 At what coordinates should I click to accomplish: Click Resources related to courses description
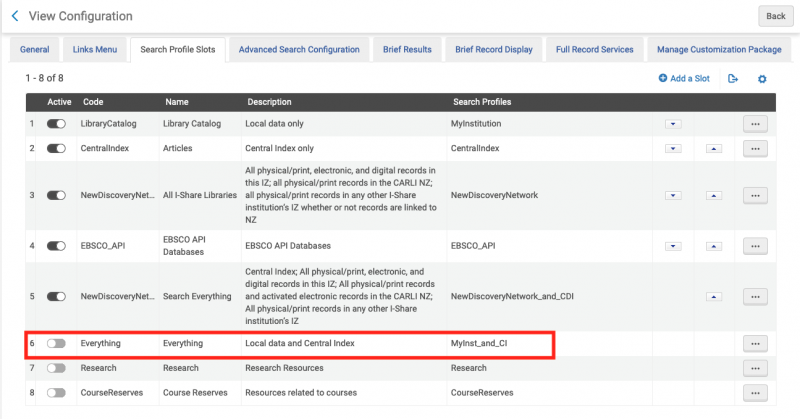(x=301, y=392)
